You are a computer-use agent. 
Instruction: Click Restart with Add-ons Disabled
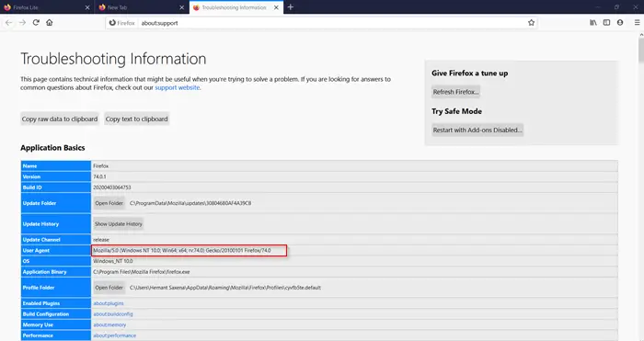pos(477,131)
